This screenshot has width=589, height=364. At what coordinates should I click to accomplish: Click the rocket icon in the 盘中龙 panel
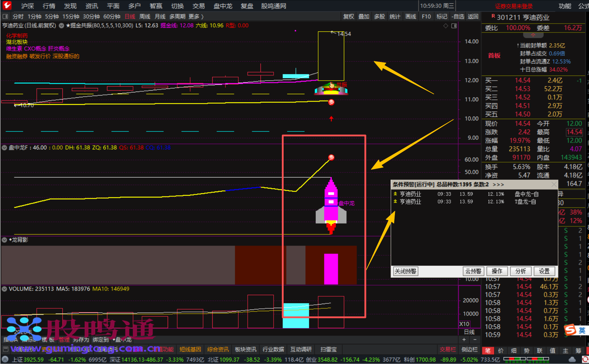point(331,206)
